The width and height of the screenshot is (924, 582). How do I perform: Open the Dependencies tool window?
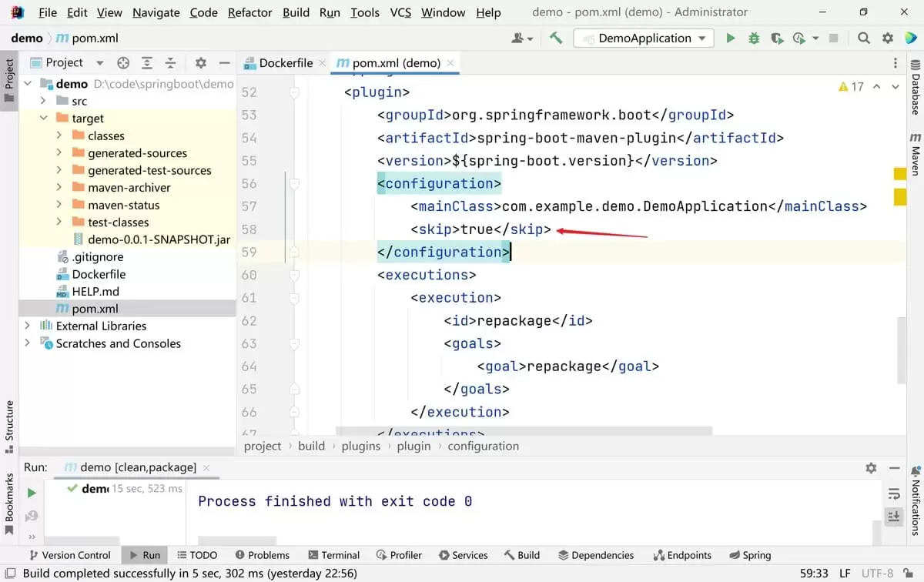coord(595,555)
